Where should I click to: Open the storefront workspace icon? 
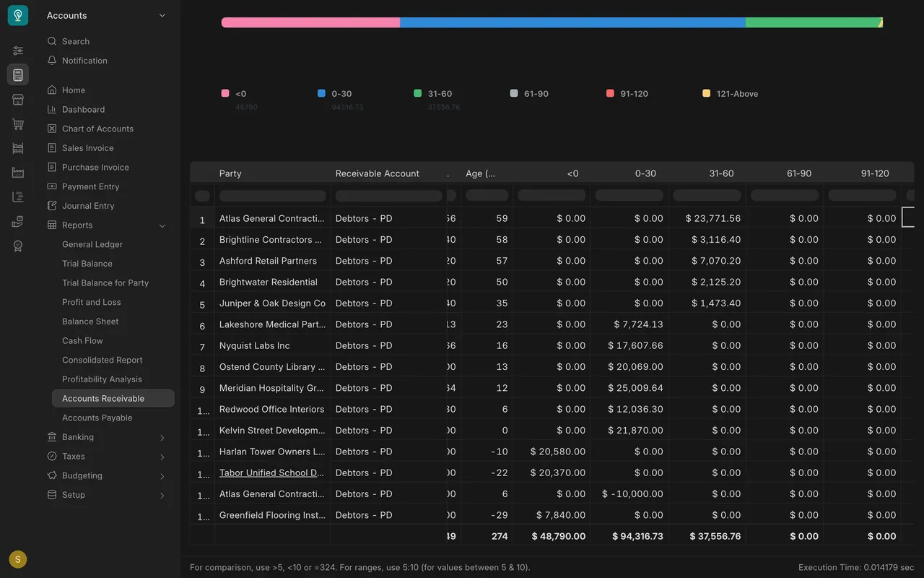(x=18, y=100)
